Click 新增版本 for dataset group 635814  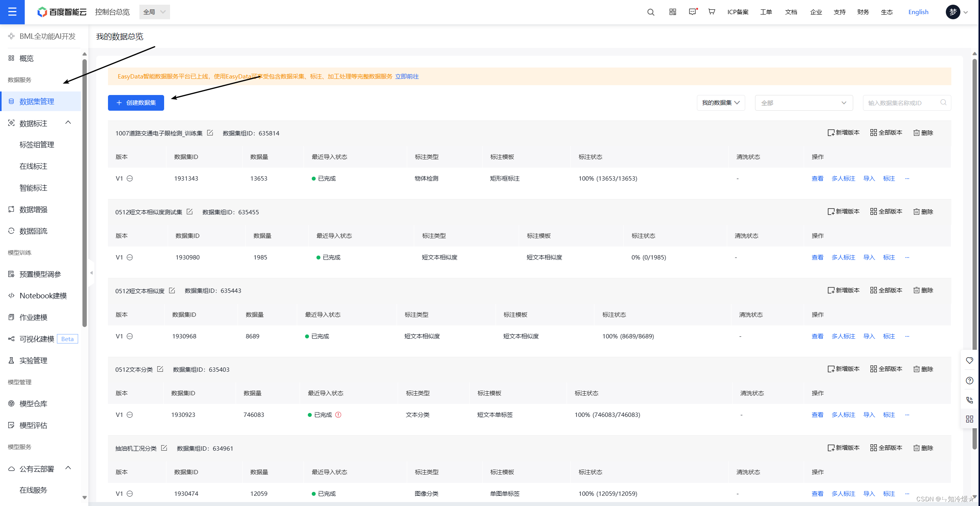point(843,133)
